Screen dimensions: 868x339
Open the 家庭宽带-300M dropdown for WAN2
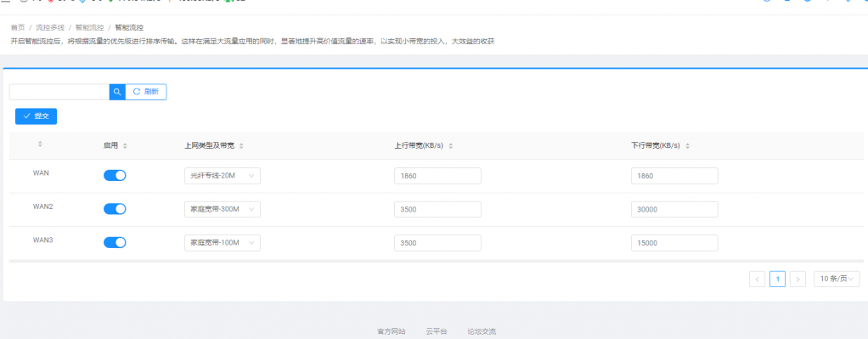[223, 209]
